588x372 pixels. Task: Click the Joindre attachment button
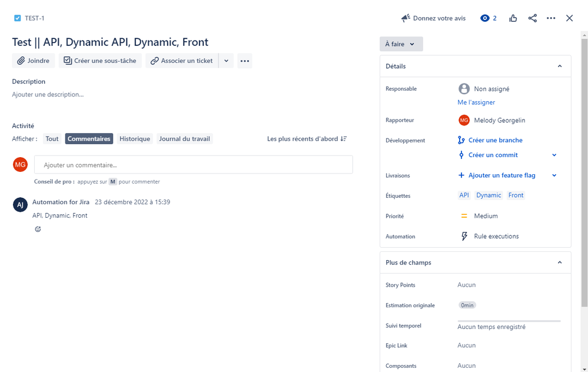click(34, 61)
